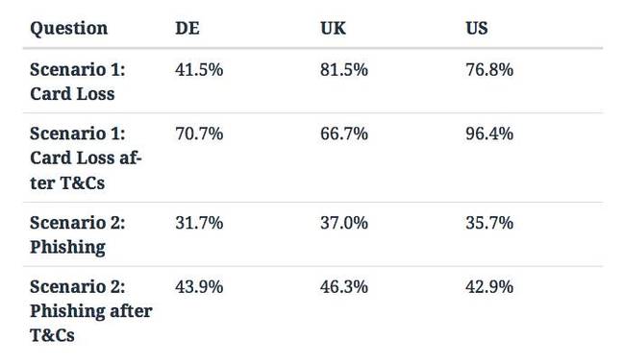This screenshot has width=623, height=364.
Task: Click the 43.9% DE cell
Action: [x=199, y=286]
